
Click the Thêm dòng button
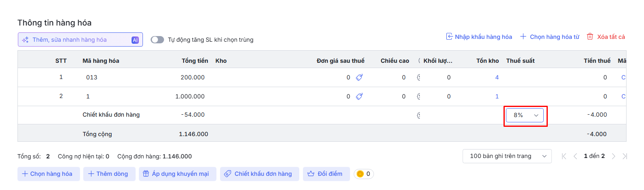[x=109, y=174]
